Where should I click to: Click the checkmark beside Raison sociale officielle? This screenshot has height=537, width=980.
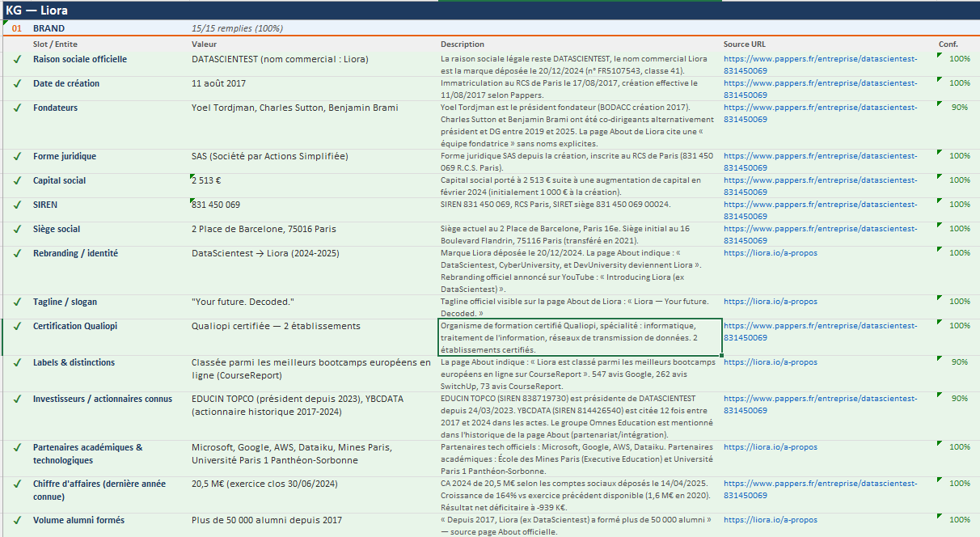pos(16,59)
